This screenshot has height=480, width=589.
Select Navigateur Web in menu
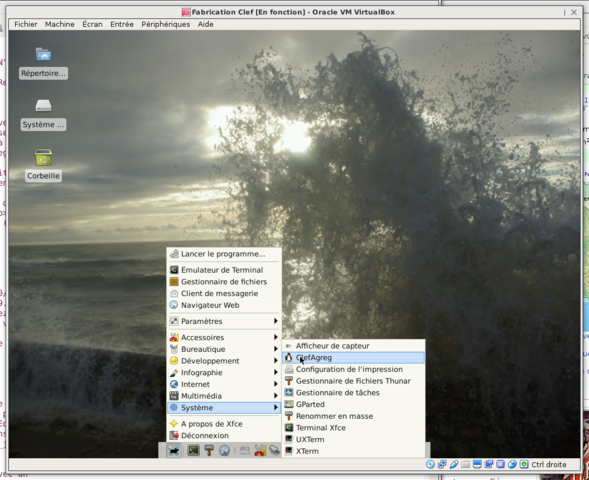pyautogui.click(x=224, y=305)
